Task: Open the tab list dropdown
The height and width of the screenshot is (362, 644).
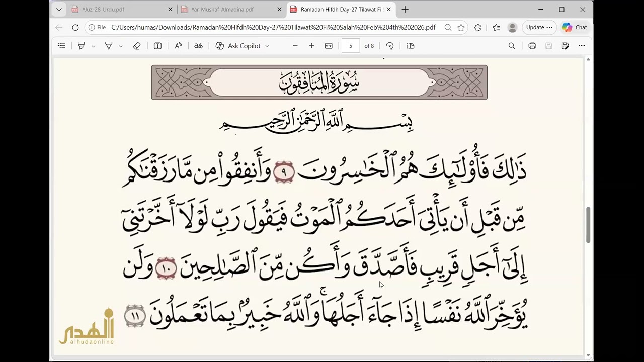Action: click(59, 9)
